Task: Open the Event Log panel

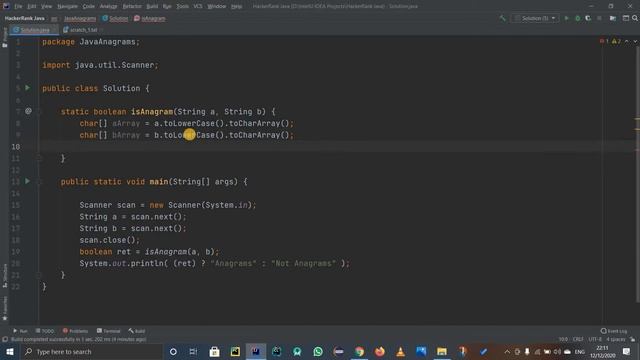Action: pyautogui.click(x=614, y=331)
